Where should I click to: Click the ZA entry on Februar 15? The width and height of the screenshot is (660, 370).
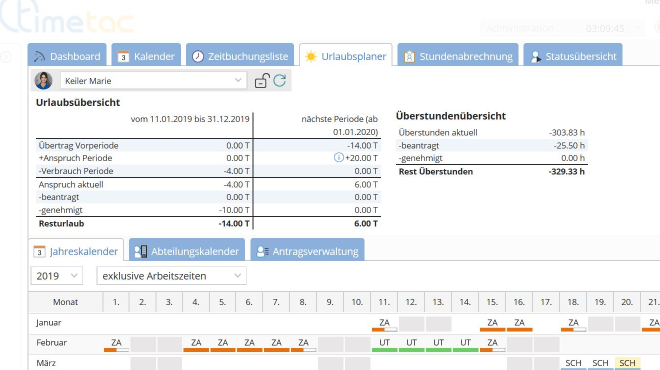(x=492, y=344)
